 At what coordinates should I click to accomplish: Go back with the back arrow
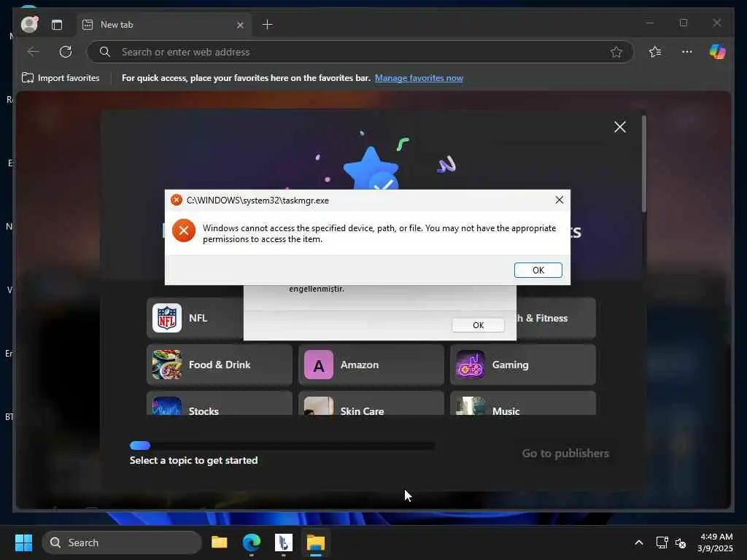(x=34, y=52)
